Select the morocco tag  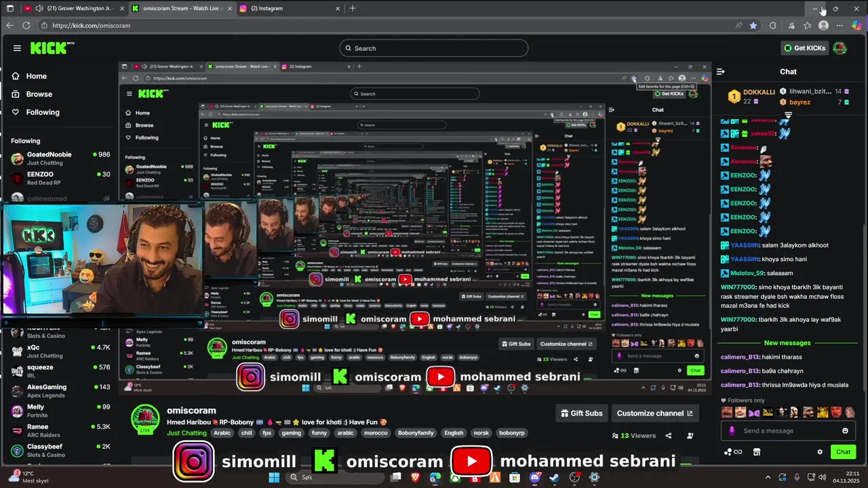point(376,433)
